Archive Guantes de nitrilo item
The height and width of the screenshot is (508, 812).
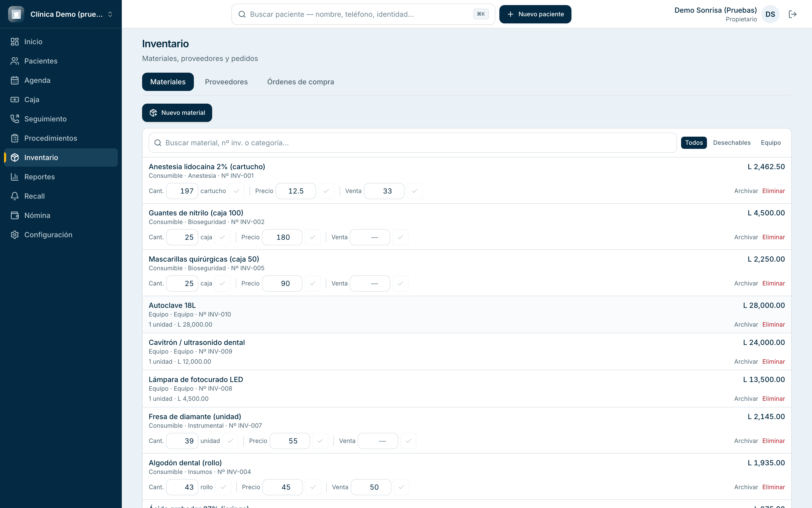click(746, 237)
